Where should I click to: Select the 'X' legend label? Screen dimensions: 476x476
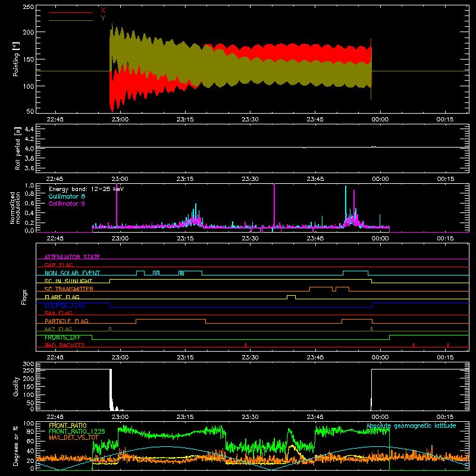103,11
